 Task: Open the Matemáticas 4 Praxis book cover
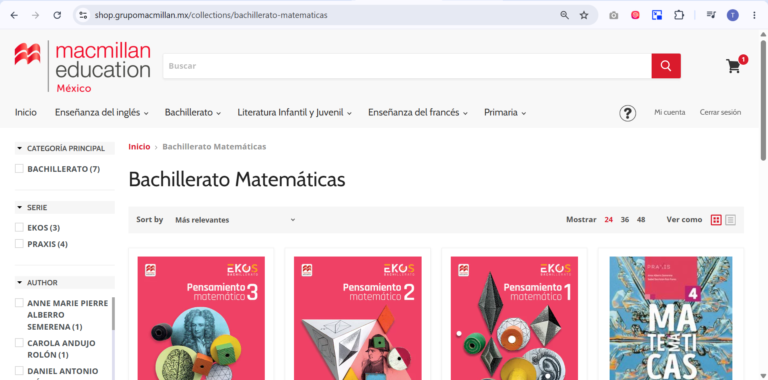click(x=671, y=318)
